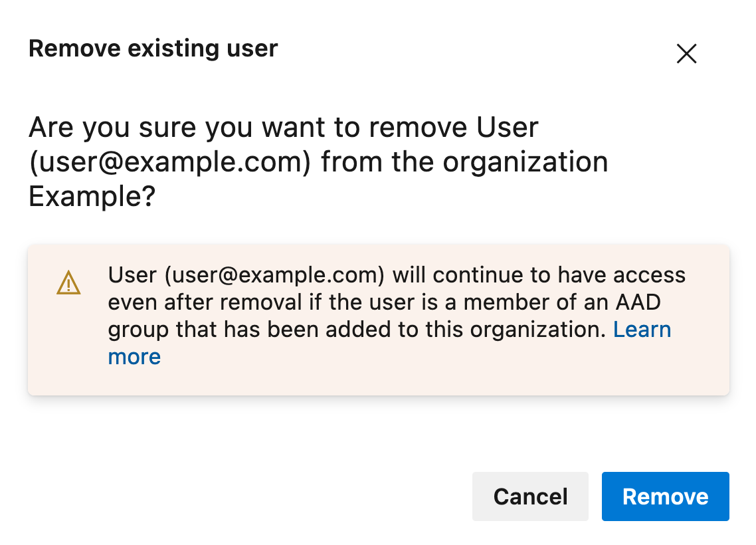
Task: Click the 'Remove existing user' dialog title
Action: coord(153,49)
